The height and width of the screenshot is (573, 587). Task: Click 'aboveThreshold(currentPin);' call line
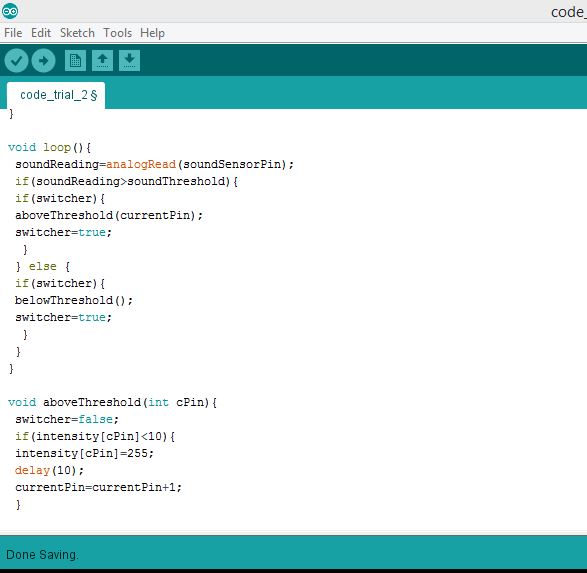tap(109, 216)
